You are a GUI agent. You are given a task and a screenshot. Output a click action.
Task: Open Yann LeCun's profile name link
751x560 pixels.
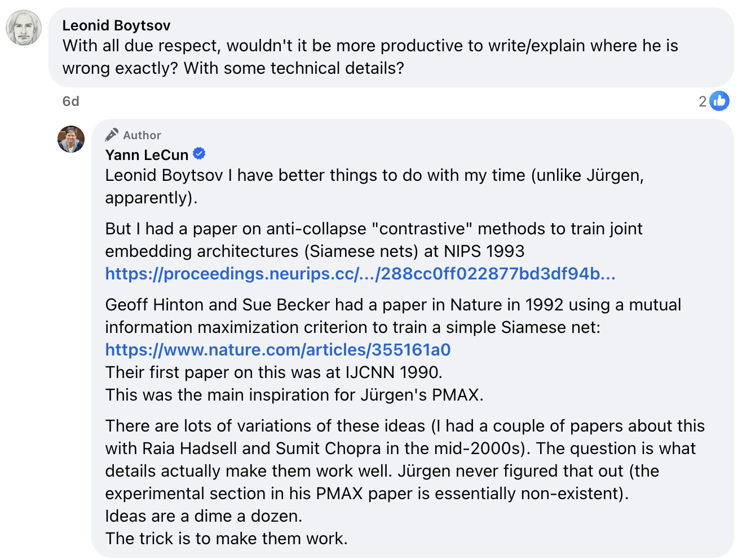click(x=147, y=155)
